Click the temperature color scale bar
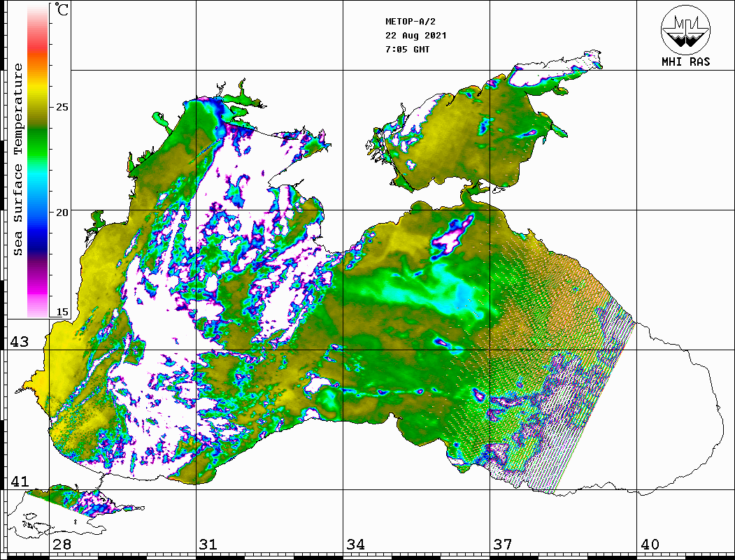This screenshot has height=560, width=735. [x=38, y=161]
